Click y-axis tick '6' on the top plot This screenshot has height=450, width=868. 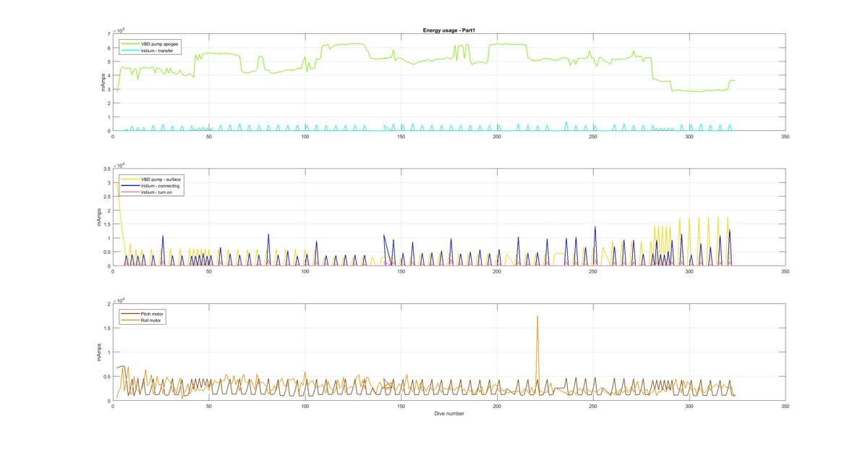(x=109, y=48)
